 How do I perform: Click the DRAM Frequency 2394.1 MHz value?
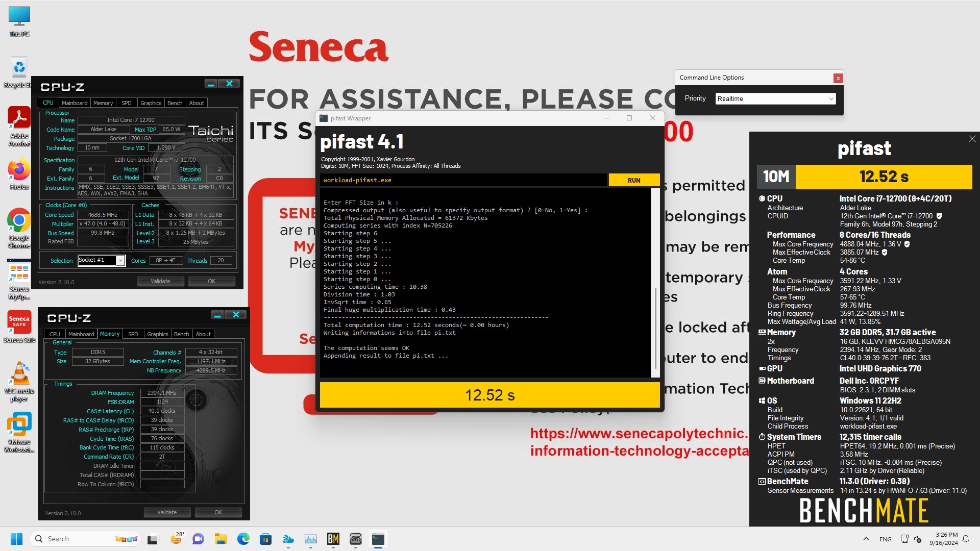[162, 393]
